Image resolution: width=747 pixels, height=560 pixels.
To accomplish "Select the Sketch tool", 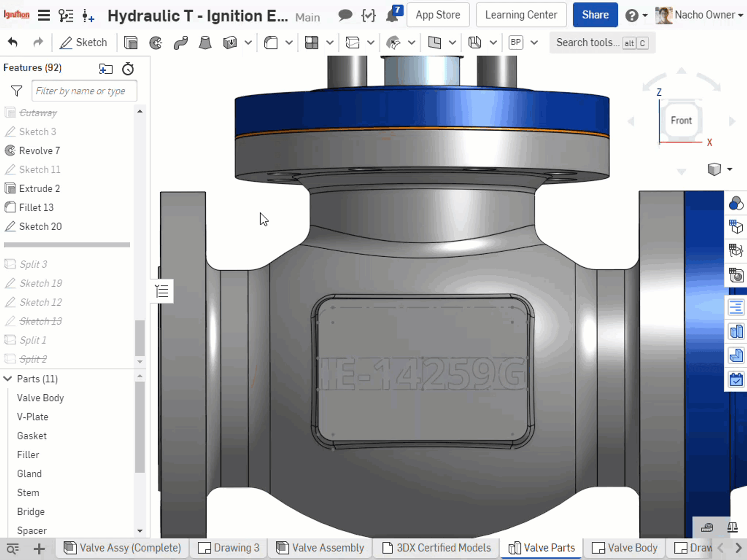I will (84, 42).
